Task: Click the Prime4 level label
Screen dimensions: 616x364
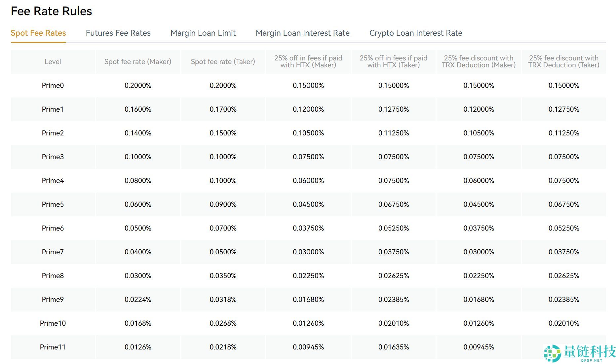Action: (53, 181)
